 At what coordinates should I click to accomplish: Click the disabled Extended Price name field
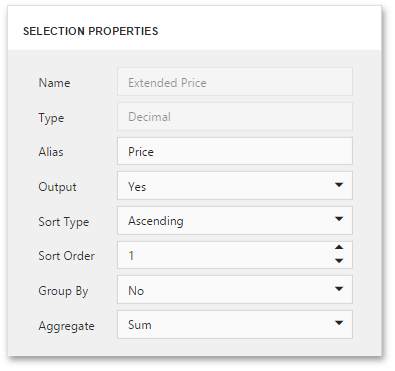tap(235, 82)
